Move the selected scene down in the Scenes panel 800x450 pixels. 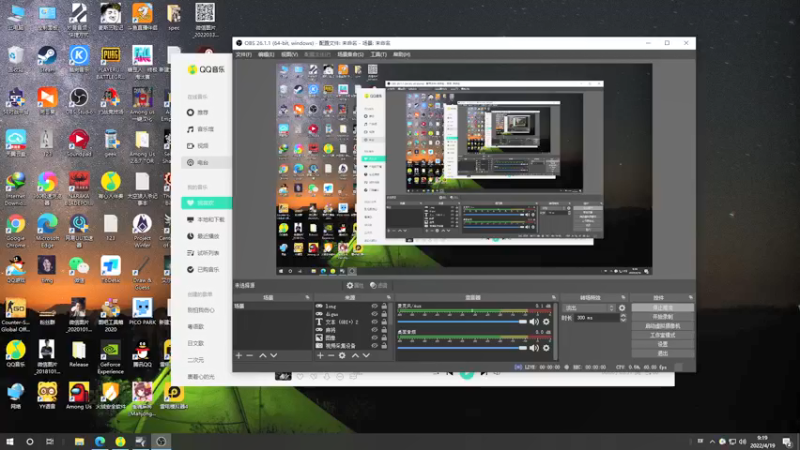point(274,356)
